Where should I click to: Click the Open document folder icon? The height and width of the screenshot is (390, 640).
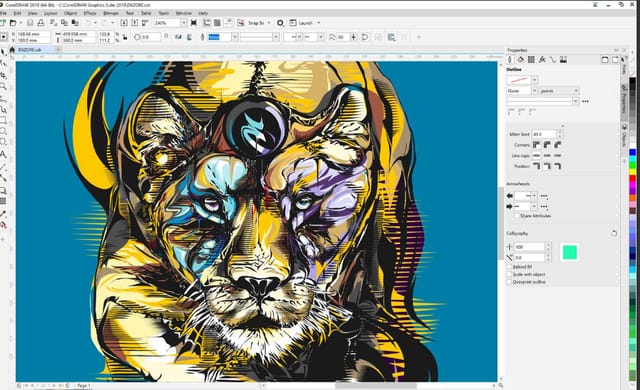13,23
